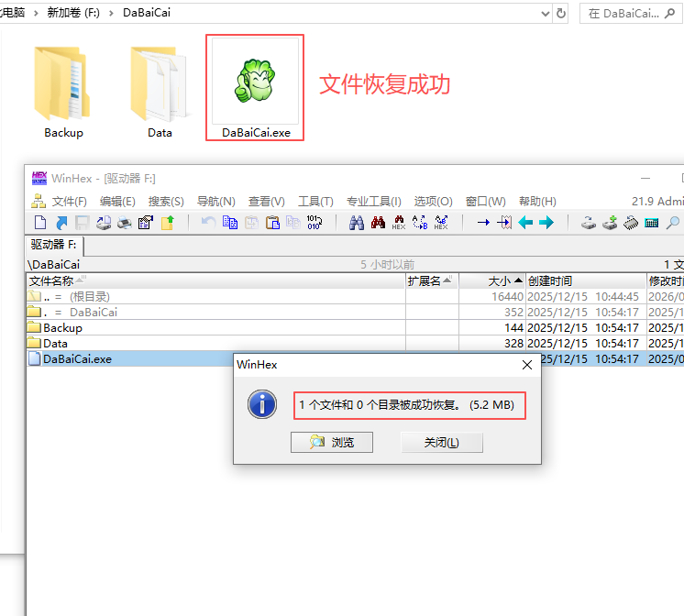Viewport: 684px width, 616px height.
Task: Click the Print toolbar icon
Action: coord(125,223)
